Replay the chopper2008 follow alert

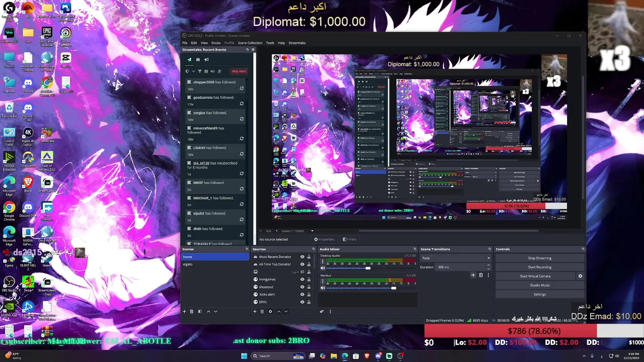pos(242,88)
